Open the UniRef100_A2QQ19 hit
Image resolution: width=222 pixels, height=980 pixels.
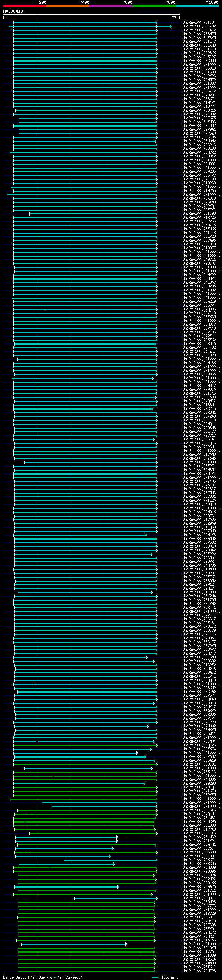[199, 680]
